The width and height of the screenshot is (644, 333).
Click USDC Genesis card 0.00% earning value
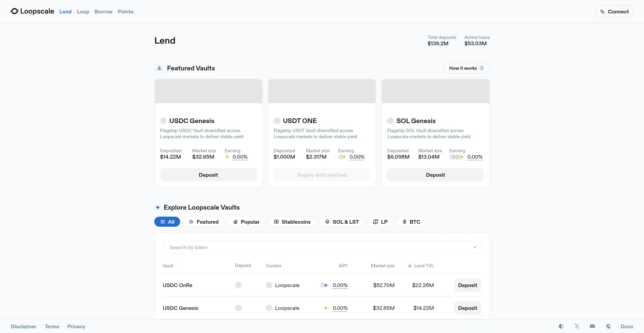point(240,157)
